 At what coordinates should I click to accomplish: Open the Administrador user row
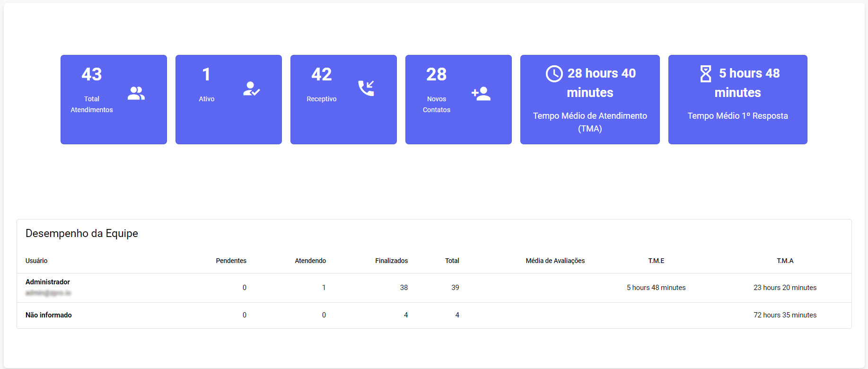point(48,282)
